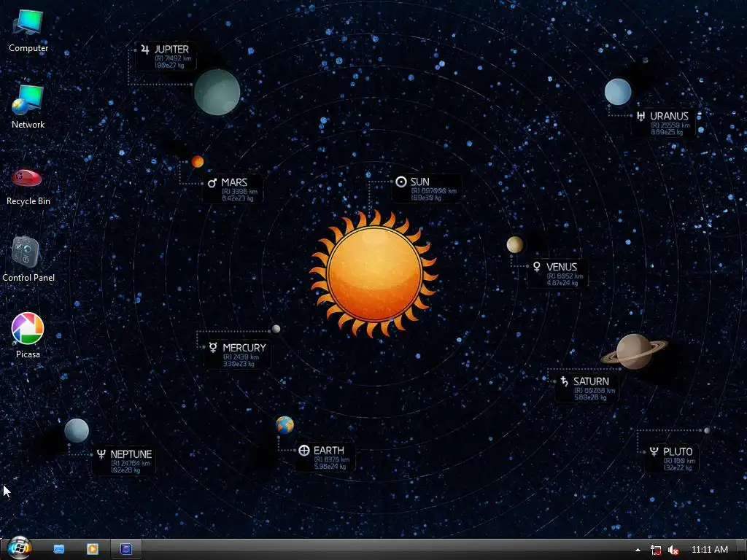
Task: Click the active blue-square taskbar app
Action: pyautogui.click(x=126, y=549)
